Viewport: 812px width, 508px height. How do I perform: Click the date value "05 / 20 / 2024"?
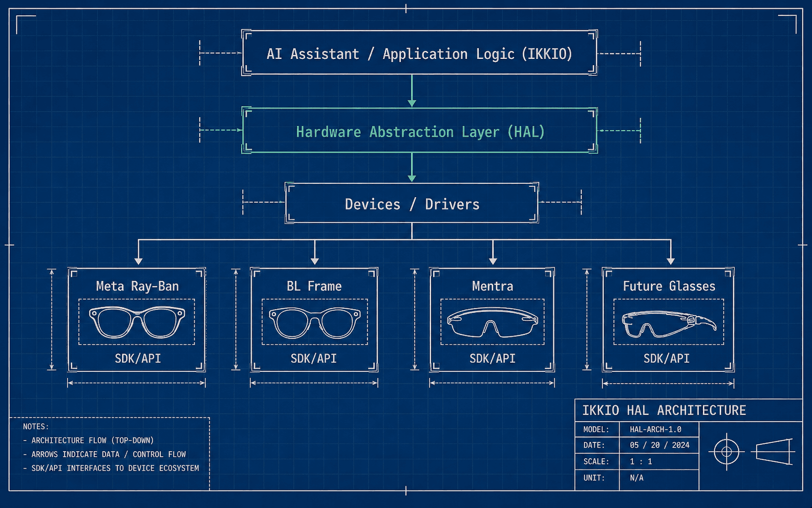pos(659,446)
